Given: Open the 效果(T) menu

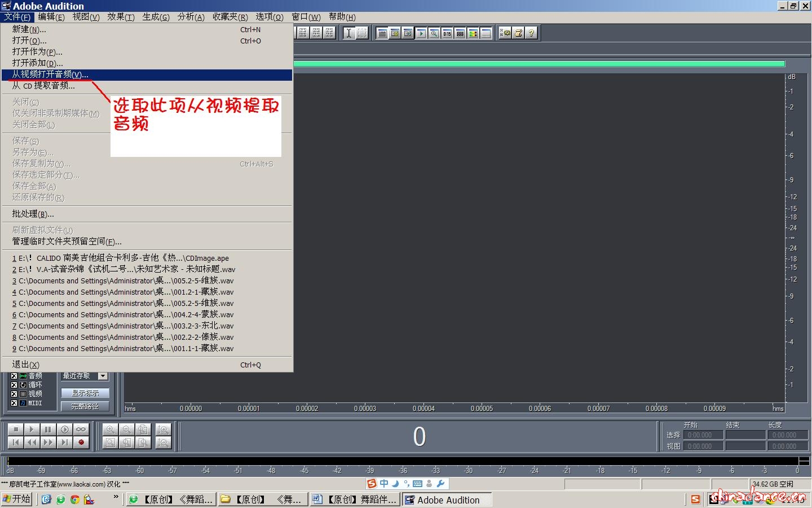Looking at the screenshot, I should [x=121, y=17].
